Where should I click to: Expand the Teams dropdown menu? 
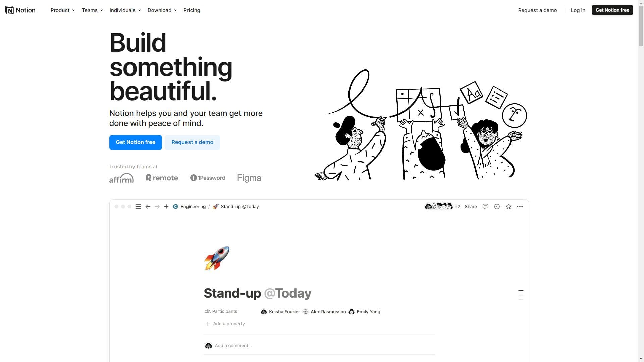pos(92,10)
